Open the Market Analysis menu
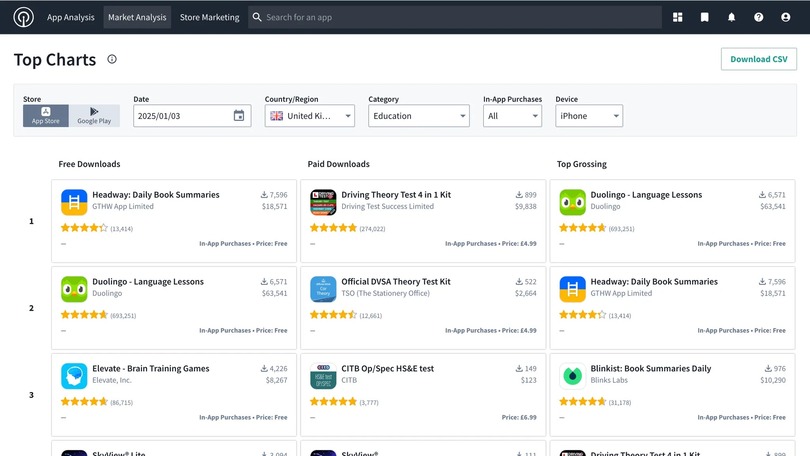This screenshot has width=810, height=456. pos(137,17)
